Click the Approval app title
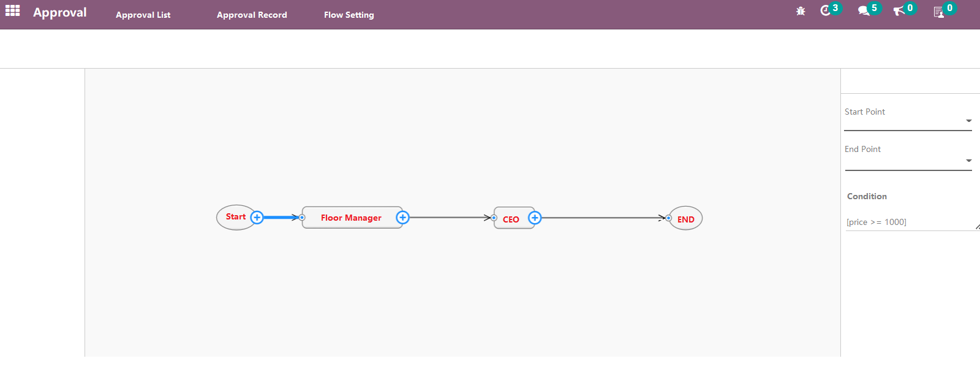Viewport: 980px width, 369px height. pos(59,13)
